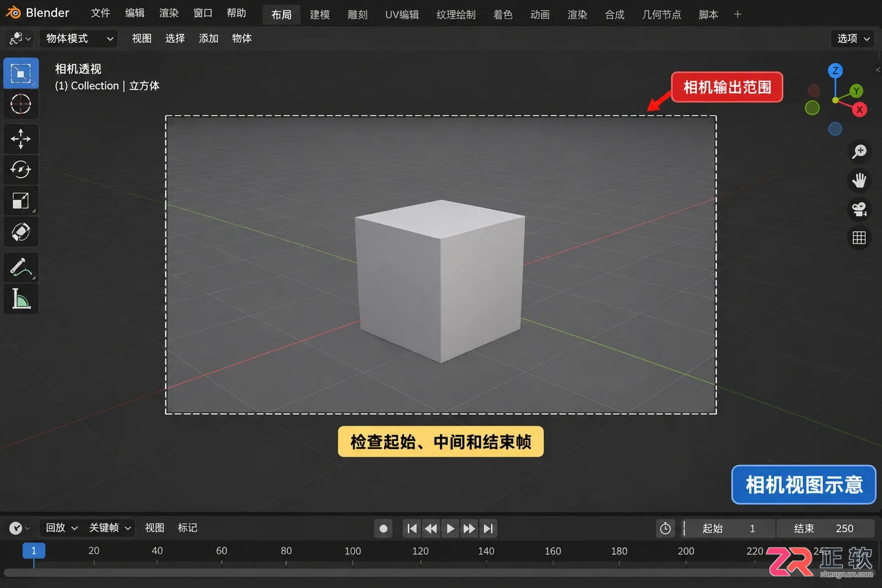Click the Blender logo icon
This screenshot has width=882, height=588.
click(13, 13)
